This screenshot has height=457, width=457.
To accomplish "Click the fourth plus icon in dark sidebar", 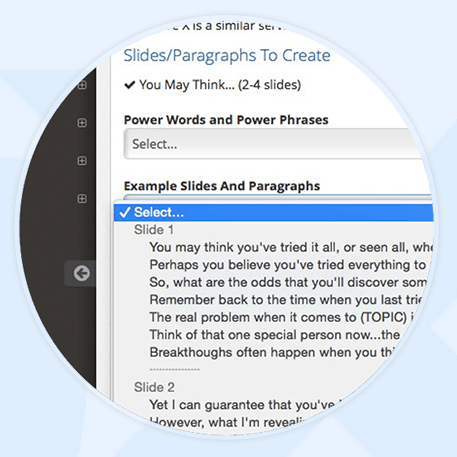I will pos(82,199).
